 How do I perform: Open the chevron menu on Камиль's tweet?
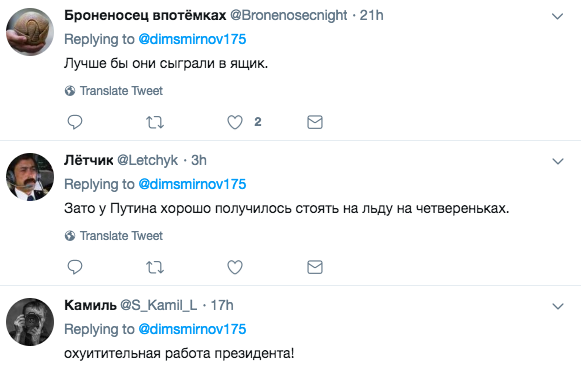click(x=558, y=306)
